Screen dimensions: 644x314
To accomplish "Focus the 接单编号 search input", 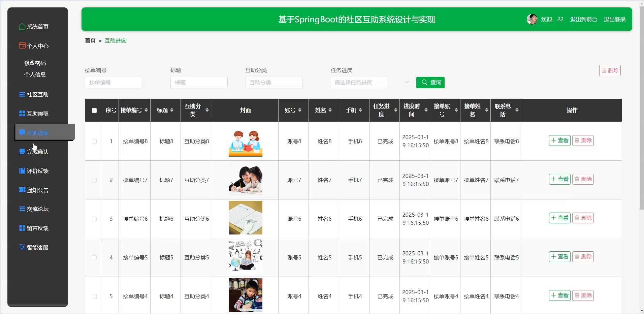I will [114, 83].
